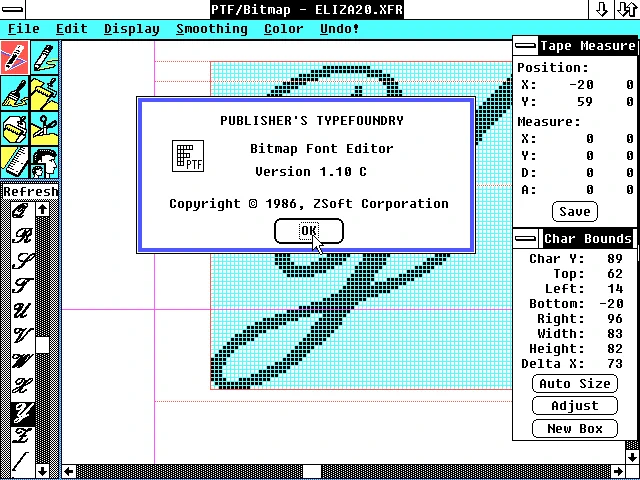Viewport: 640px width, 480px height.
Task: Pick the slash character below Z
Action: [20, 462]
